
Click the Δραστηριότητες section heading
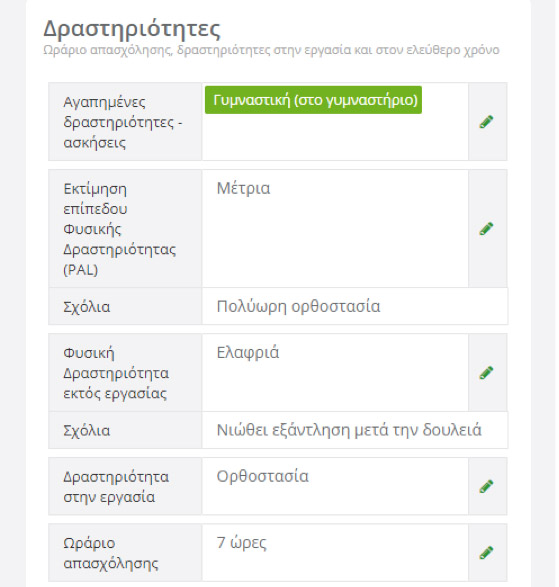[132, 29]
